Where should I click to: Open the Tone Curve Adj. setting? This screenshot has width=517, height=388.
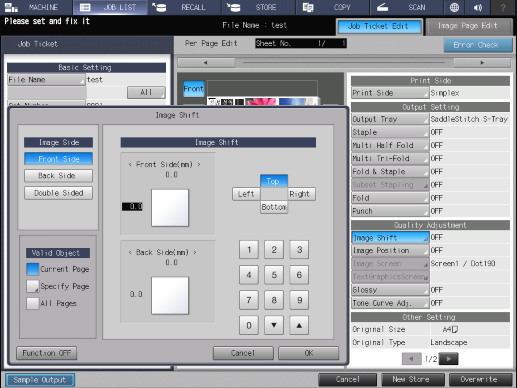(390, 303)
